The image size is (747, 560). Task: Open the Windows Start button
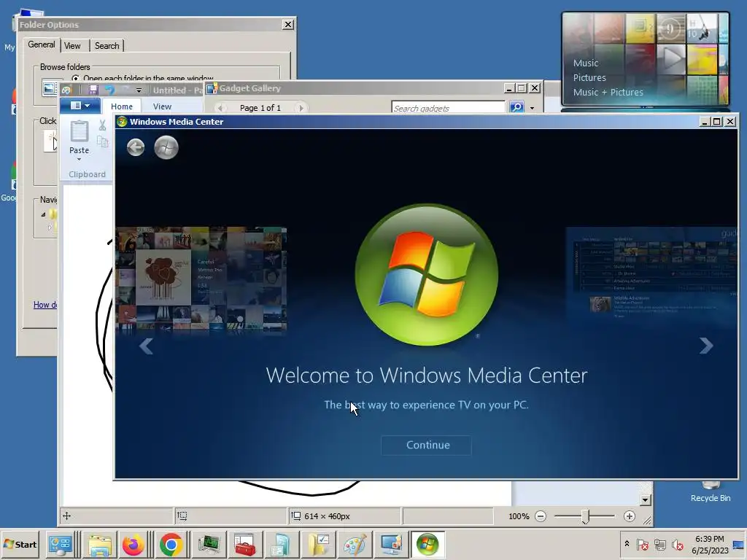click(x=20, y=544)
